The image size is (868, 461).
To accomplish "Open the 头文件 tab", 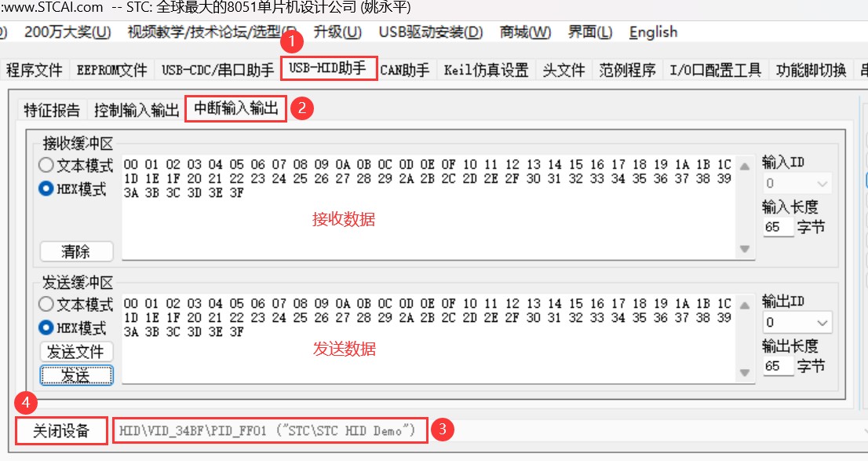I will pos(563,70).
